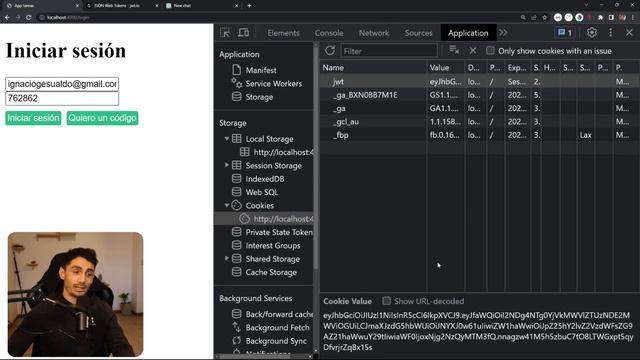Open the DevTools three-dot menu
Screen dimensions: 640x360
pos(611,33)
